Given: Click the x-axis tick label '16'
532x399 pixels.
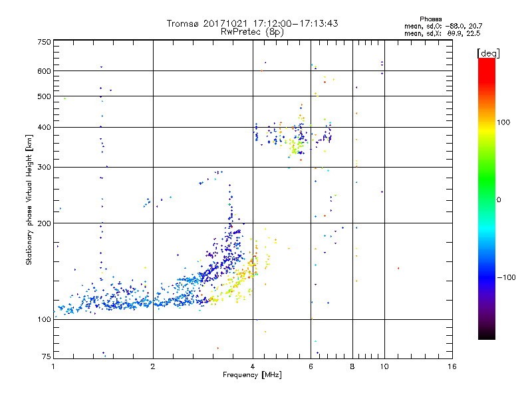Looking at the screenshot, I should [452, 366].
